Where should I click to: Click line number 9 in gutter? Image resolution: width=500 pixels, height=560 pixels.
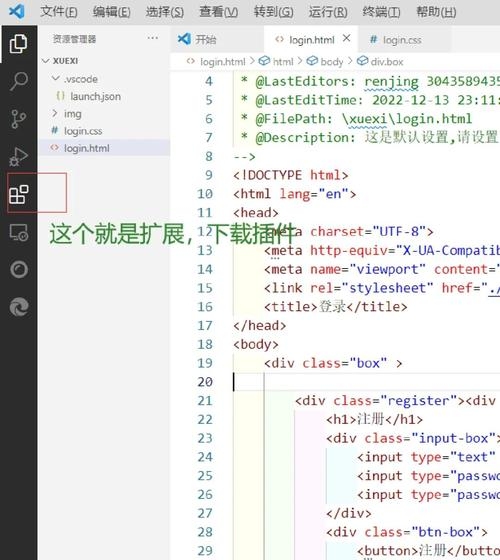[209, 175]
